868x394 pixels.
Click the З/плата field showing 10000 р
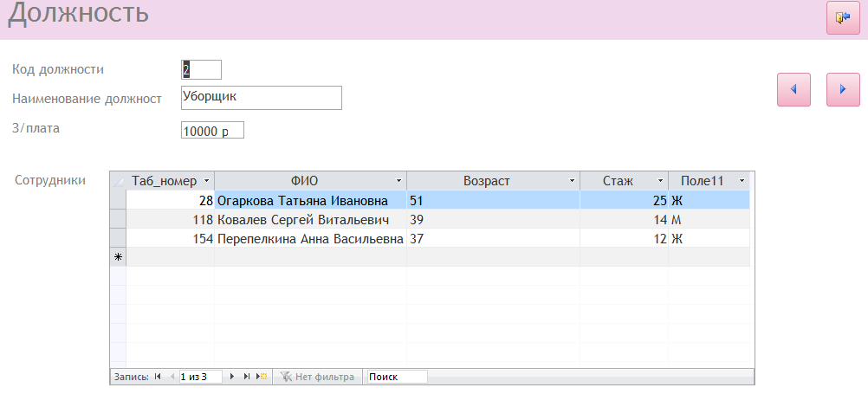click(x=212, y=131)
